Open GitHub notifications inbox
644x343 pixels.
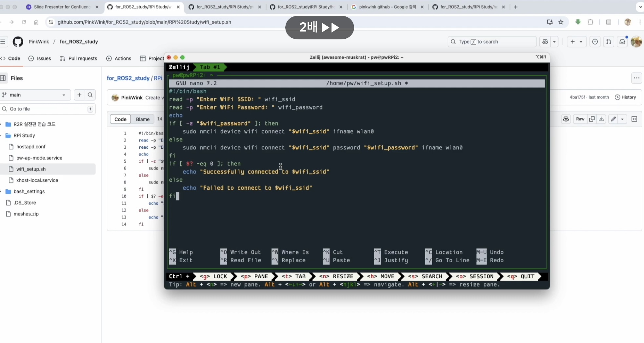click(x=622, y=42)
